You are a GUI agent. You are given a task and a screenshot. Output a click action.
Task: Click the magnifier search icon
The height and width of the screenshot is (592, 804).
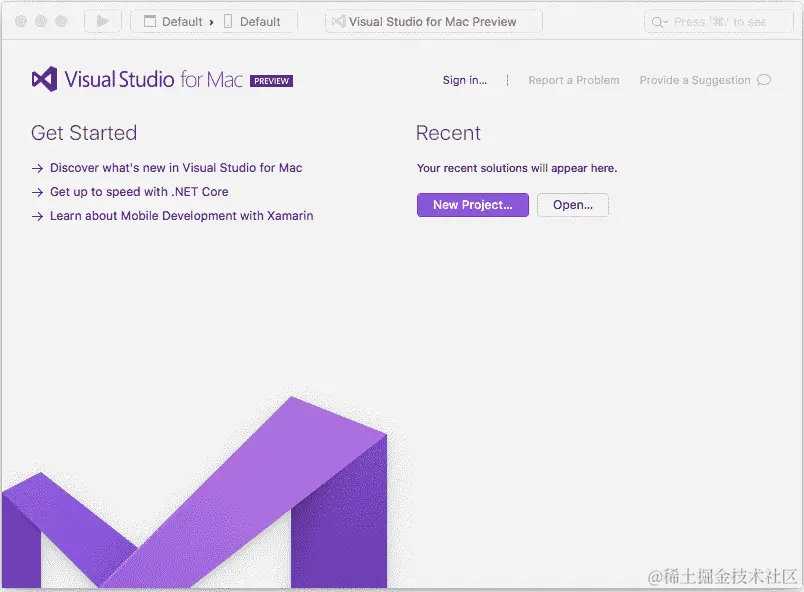658,22
